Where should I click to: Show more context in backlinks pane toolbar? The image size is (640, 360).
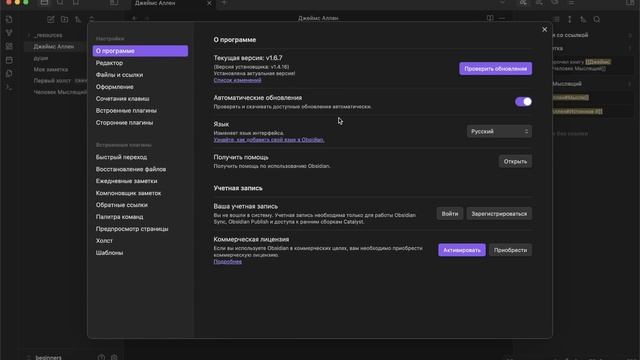point(569,19)
